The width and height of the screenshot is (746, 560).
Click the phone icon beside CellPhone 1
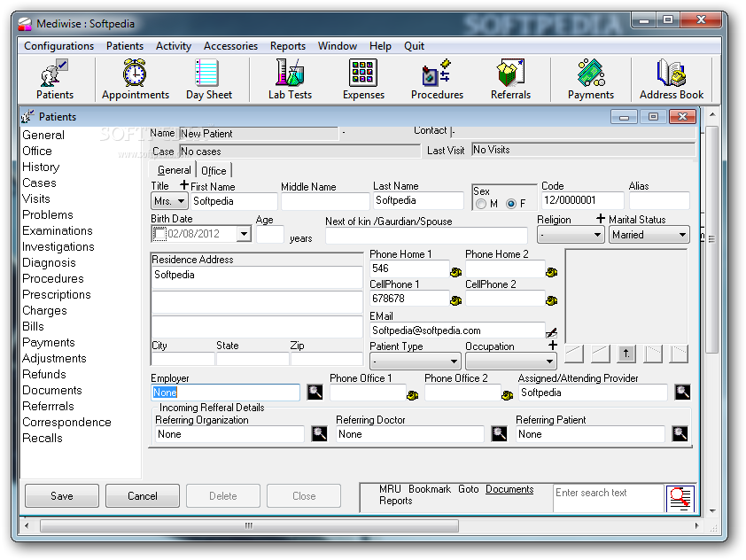455,300
